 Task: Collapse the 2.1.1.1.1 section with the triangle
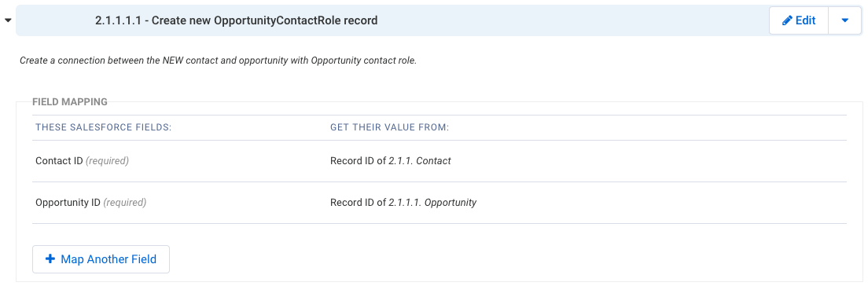pyautogui.click(x=8, y=20)
